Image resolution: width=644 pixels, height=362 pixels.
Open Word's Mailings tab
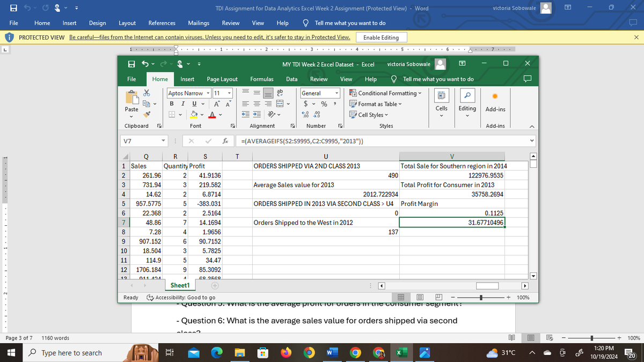[x=199, y=23]
